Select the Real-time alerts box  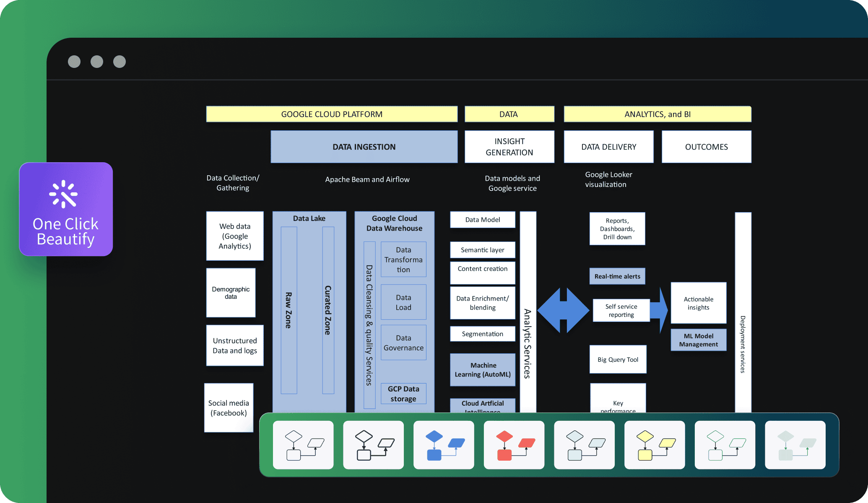pyautogui.click(x=617, y=276)
